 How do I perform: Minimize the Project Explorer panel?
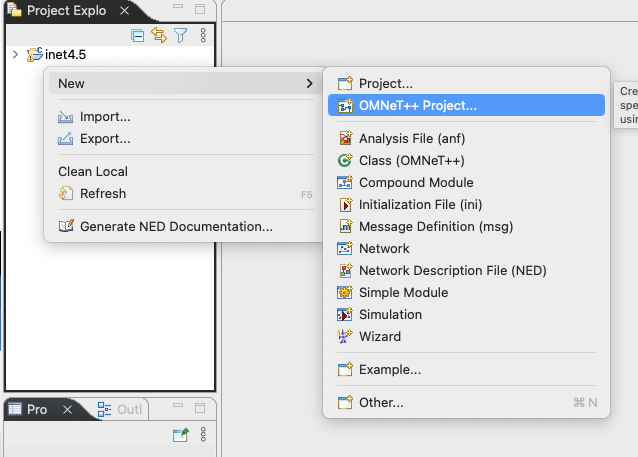178,7
